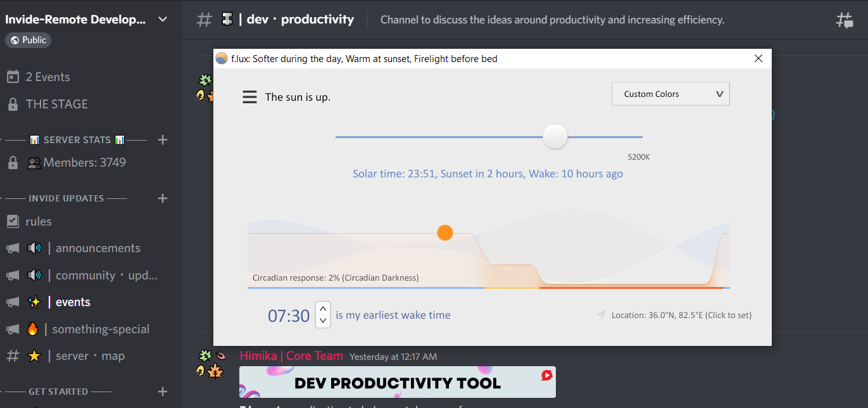868x408 pixels.
Task: Decrease the earliest wake time
Action: pos(323,321)
